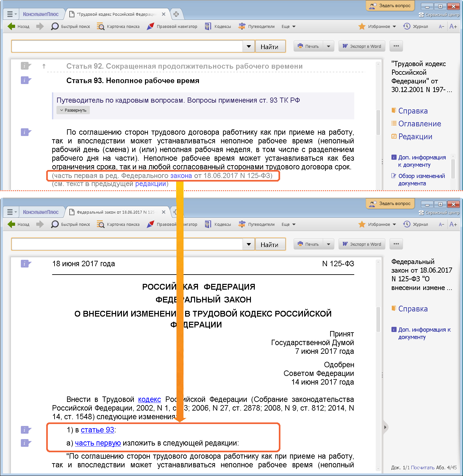Open Журнал in the top window

416,27
